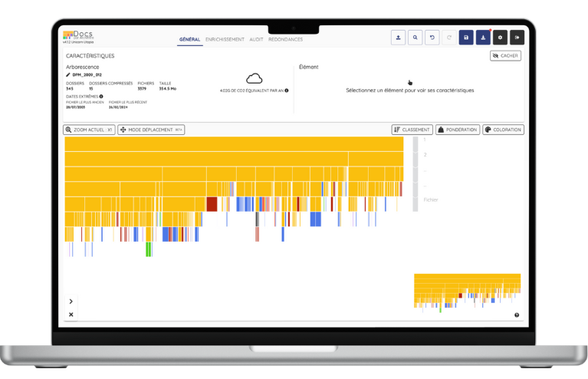Viewport: 588px width, 379px height.
Task: Open search with the magnifier icon
Action: [415, 37]
